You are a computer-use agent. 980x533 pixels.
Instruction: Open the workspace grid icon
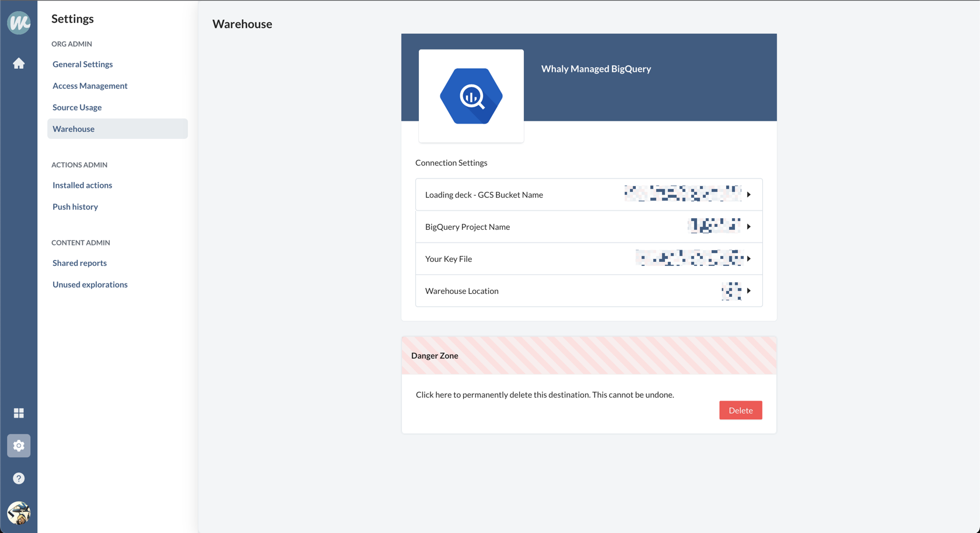point(19,413)
